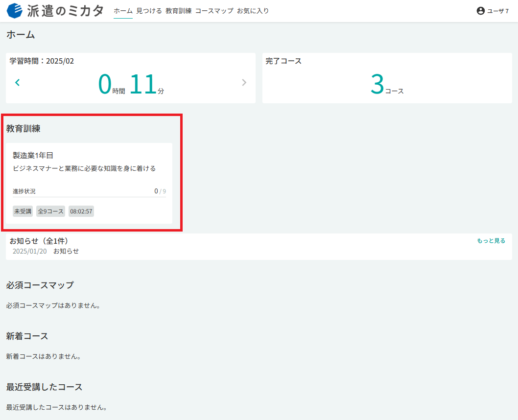This screenshot has height=420, width=518.
Task: Go to previous month with left chevron
Action: 18,82
